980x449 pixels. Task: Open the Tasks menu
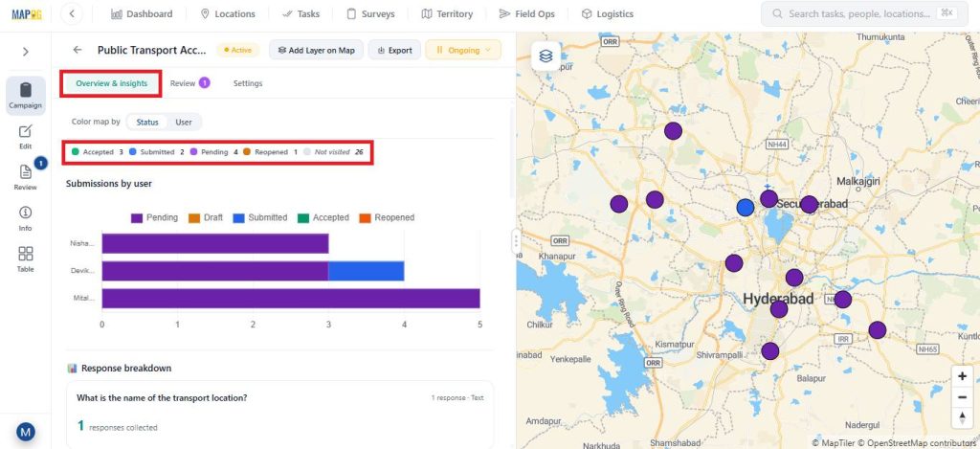301,13
